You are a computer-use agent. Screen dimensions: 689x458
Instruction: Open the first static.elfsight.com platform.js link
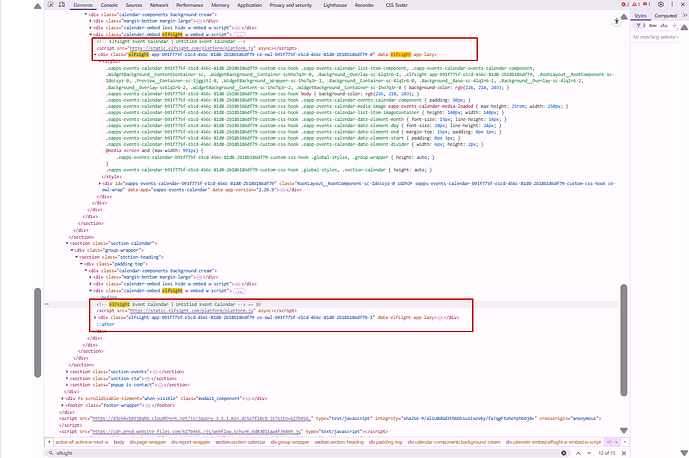pos(191,48)
